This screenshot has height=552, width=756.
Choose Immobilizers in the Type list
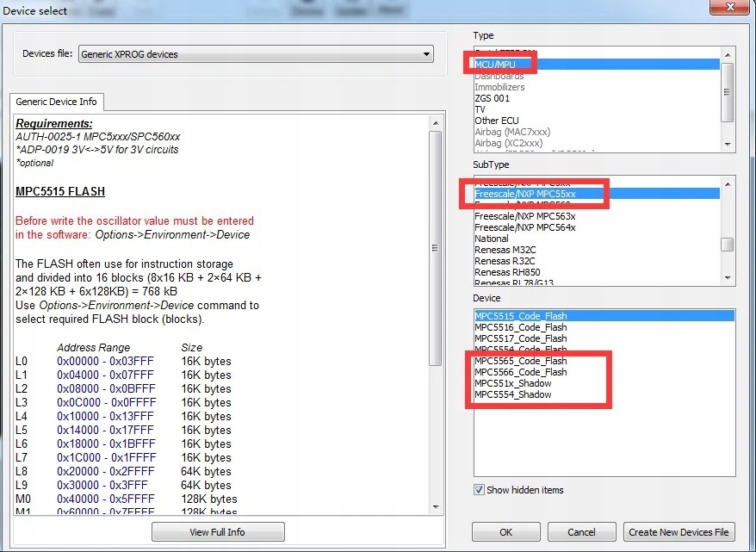(499, 87)
